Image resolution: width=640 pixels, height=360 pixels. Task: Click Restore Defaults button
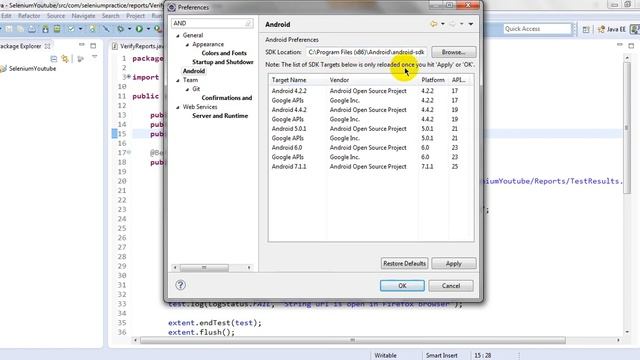pyautogui.click(x=404, y=263)
